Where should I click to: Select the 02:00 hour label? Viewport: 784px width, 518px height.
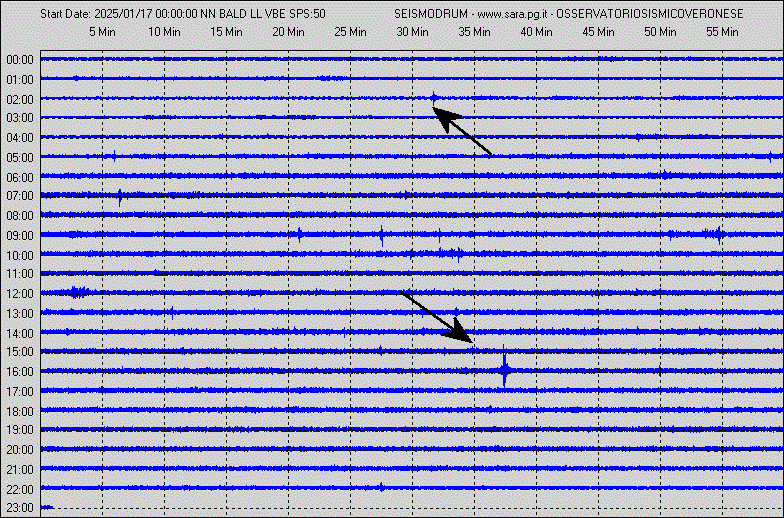(x=20, y=100)
